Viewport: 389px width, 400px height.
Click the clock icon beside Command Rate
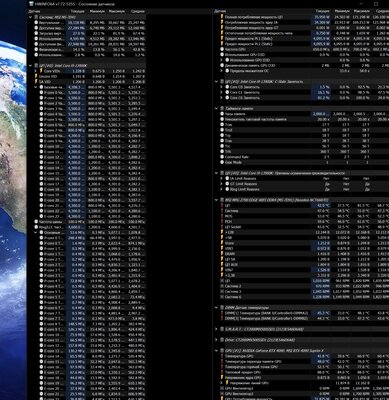coord(222,157)
